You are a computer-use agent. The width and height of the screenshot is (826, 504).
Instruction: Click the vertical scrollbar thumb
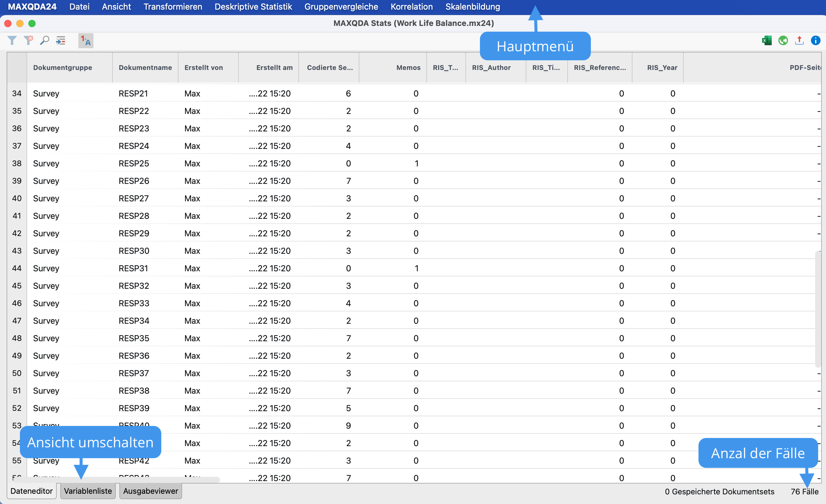(818, 309)
